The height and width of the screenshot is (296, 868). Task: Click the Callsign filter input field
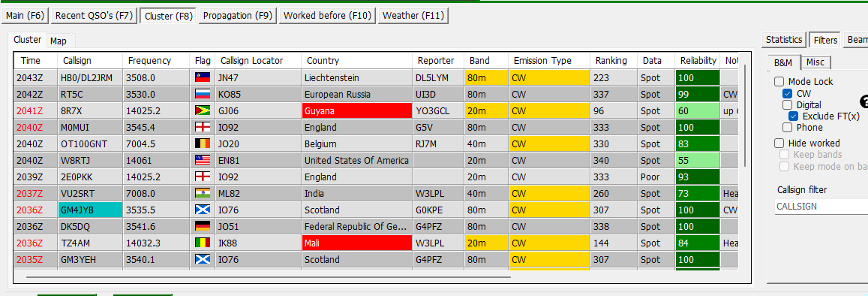(x=821, y=206)
